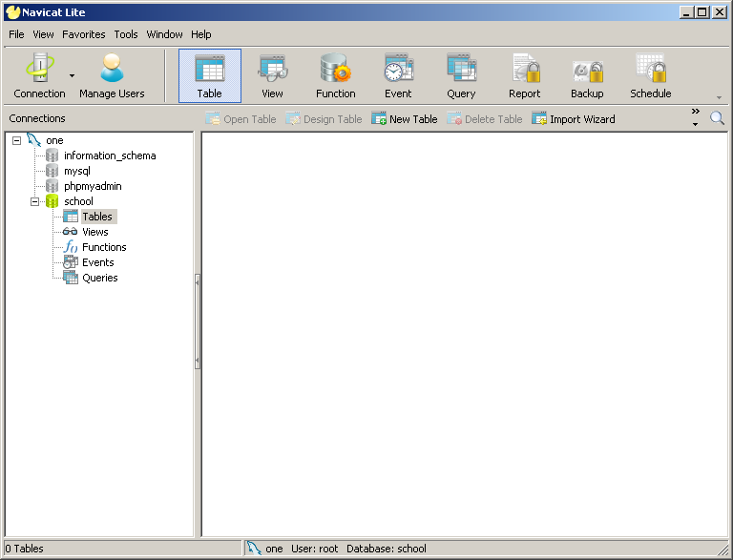Open the File menu
This screenshot has width=733, height=560.
coord(16,34)
